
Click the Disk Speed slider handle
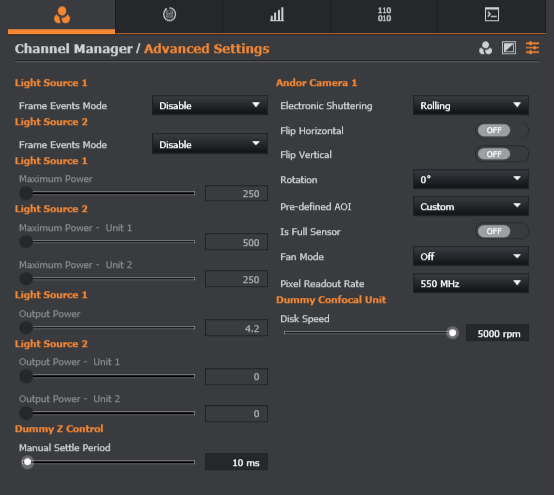[x=452, y=333]
